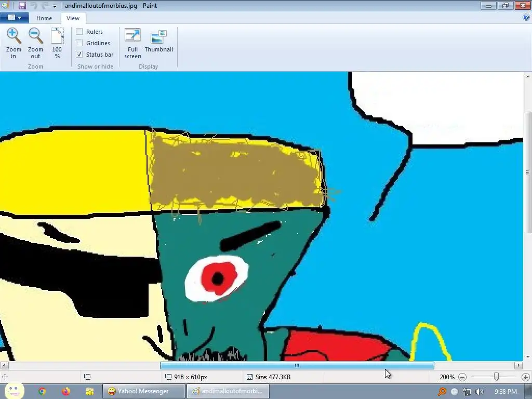
Task: Minimize the Paint window
Action: [x=488, y=5]
